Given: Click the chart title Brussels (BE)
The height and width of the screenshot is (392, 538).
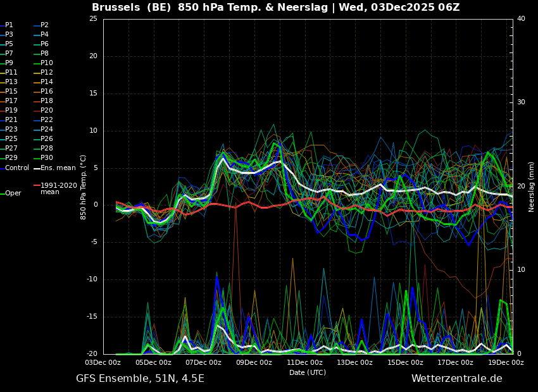Looking at the screenshot, I should (132, 7).
